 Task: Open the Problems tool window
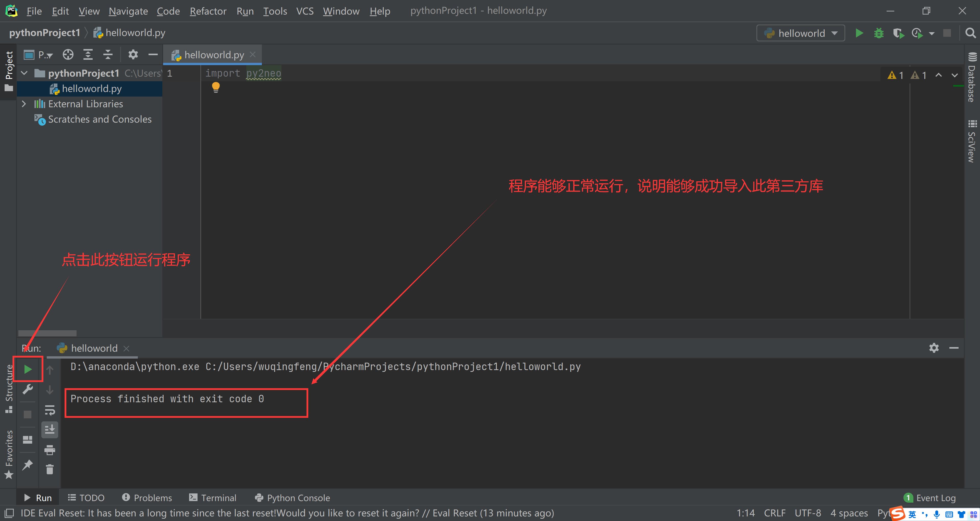[x=147, y=498]
